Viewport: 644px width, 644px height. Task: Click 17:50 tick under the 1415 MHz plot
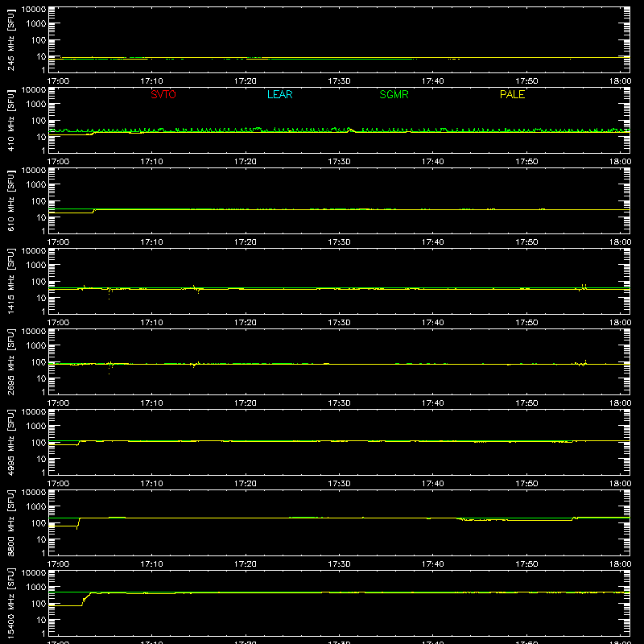[526, 323]
